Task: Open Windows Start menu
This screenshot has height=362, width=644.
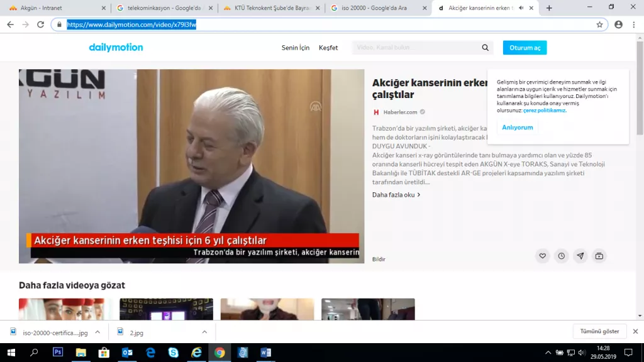Action: coord(11,353)
